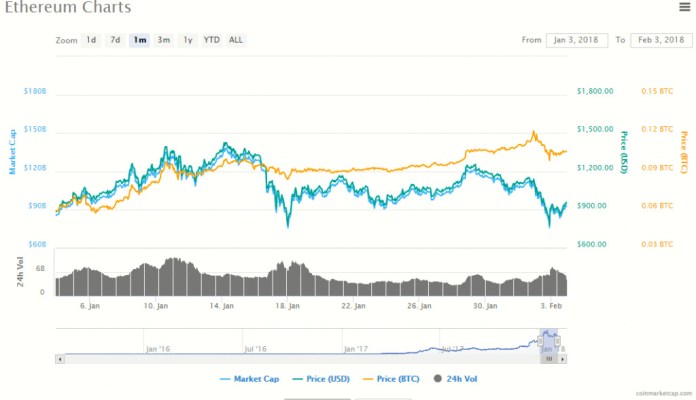The image size is (696, 400).
Task: Select the 1d zoom range
Action: click(x=91, y=40)
